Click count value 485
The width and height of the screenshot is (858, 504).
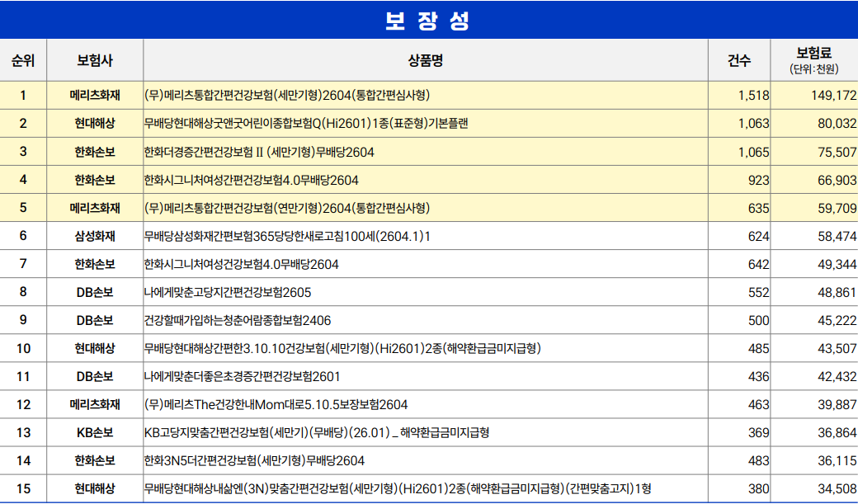pyautogui.click(x=758, y=349)
